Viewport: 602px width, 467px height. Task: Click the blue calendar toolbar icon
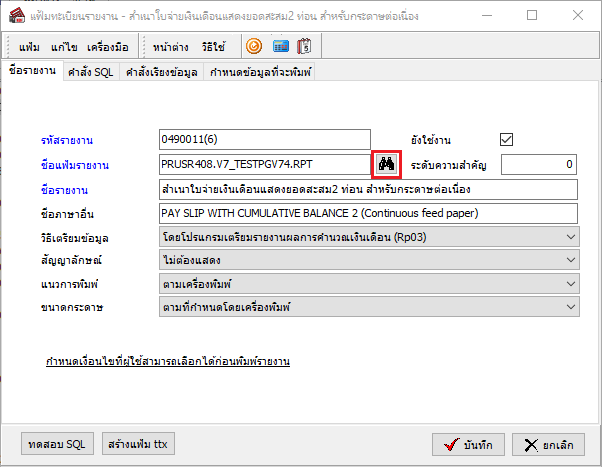281,46
